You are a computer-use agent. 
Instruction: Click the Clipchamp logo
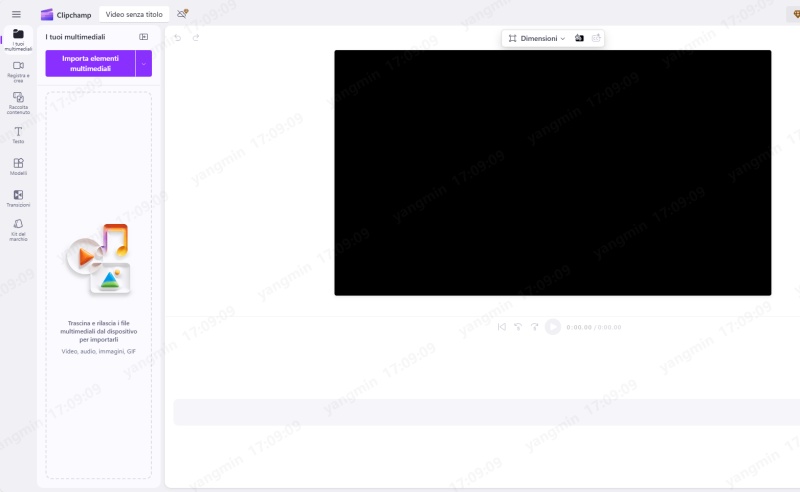pyautogui.click(x=66, y=14)
